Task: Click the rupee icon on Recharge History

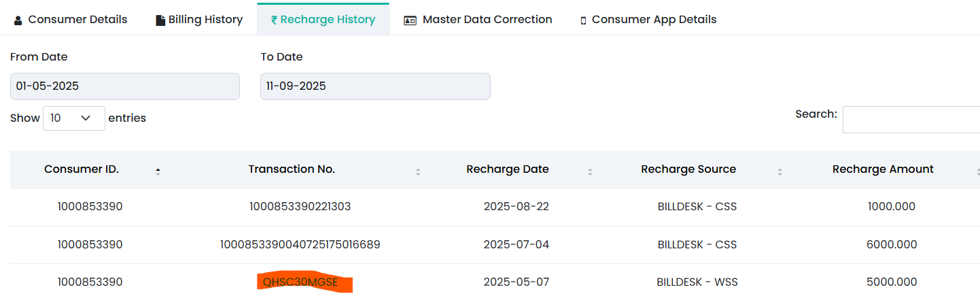Action: coord(274,20)
